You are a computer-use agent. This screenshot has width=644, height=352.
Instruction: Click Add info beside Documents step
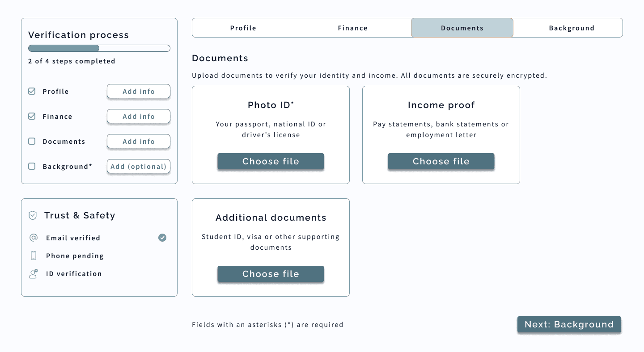click(138, 141)
